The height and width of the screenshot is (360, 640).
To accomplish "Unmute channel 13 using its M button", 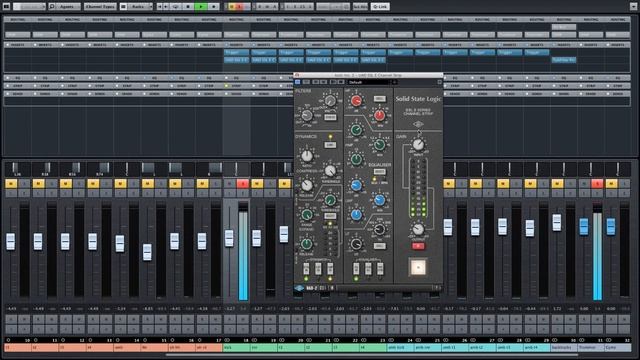I will click(93, 184).
